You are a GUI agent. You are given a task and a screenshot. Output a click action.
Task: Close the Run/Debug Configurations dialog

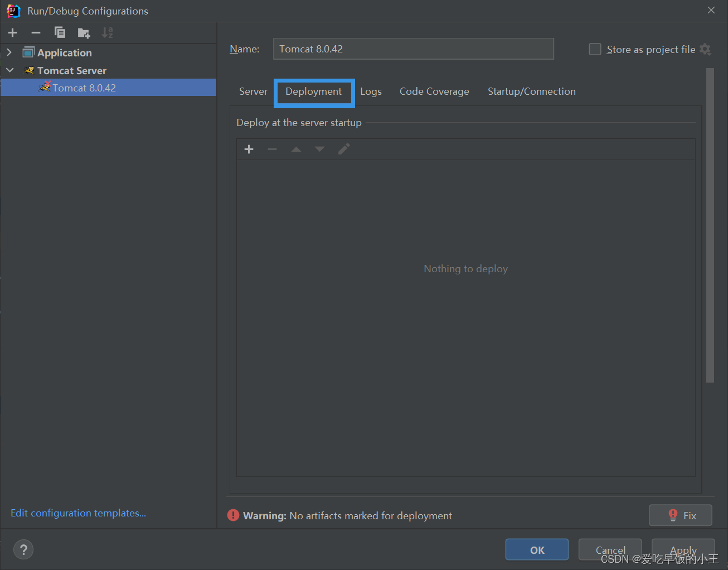pos(711,11)
